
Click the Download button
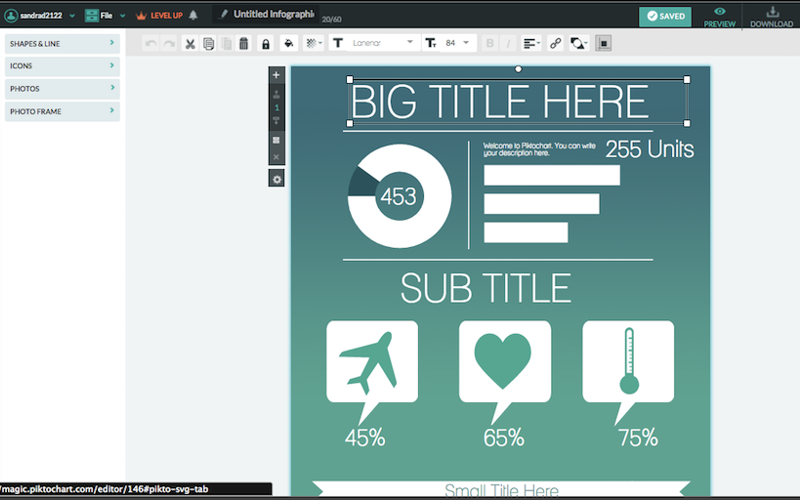point(771,16)
